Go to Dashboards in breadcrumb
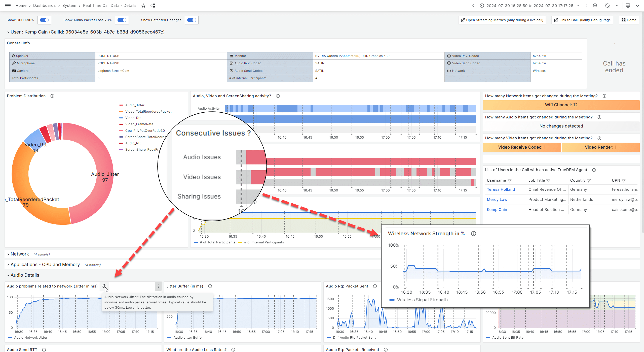This screenshot has width=644, height=352. click(44, 6)
